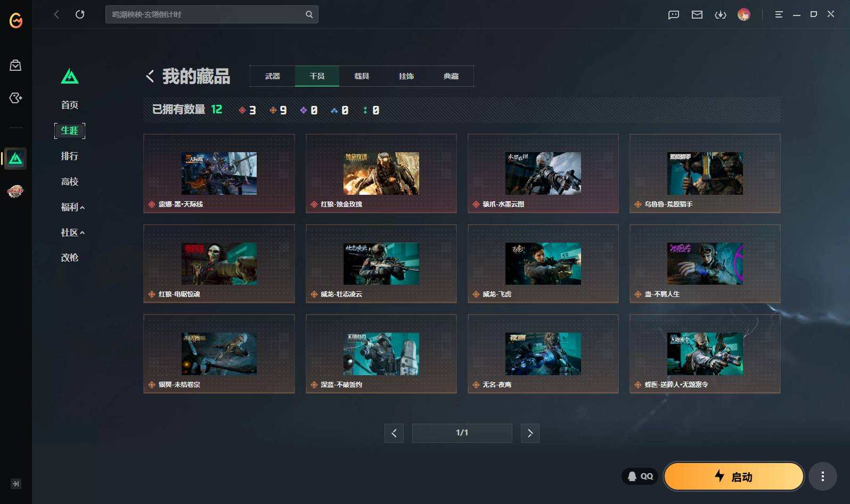
Task: Expand the sidebar with the bottom-left arrow icon
Action: point(16,484)
